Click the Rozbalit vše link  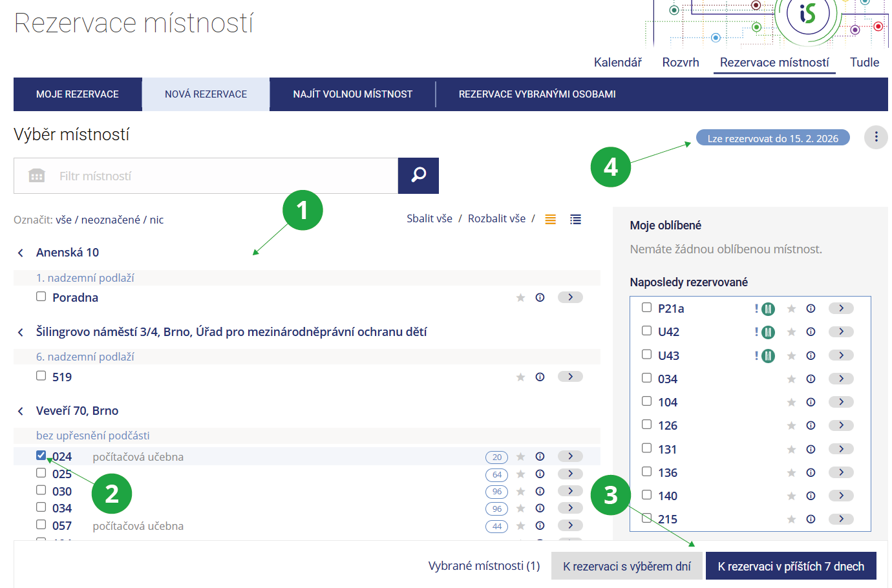[496, 218]
